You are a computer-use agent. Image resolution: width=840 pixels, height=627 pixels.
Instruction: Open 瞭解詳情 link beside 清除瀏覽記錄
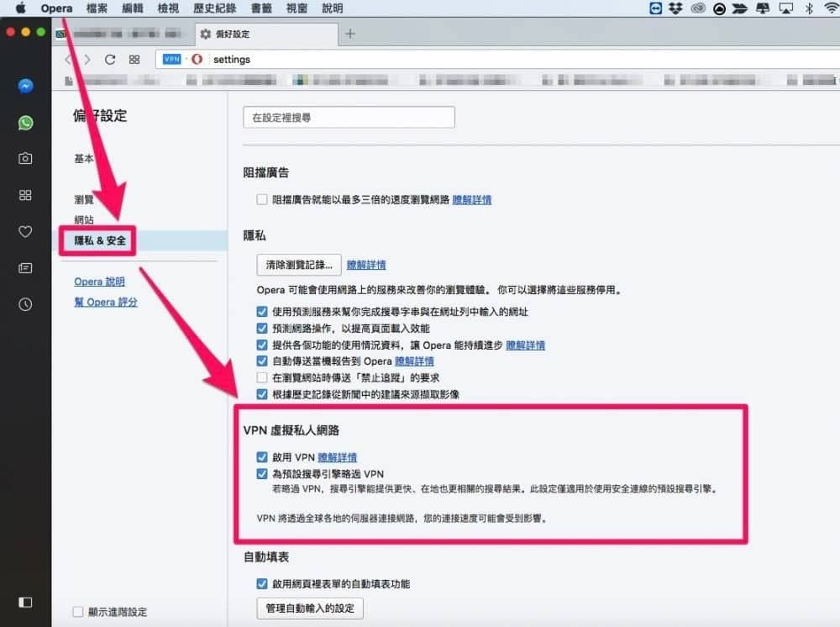pos(366,265)
